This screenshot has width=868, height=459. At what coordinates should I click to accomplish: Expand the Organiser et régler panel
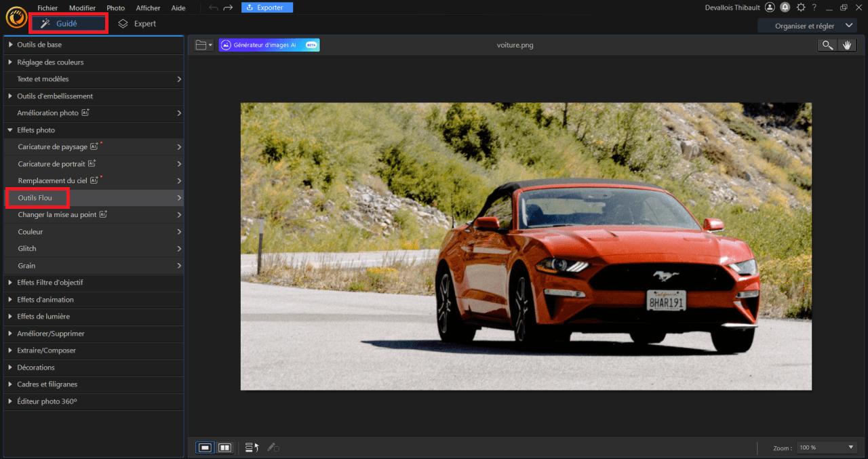coord(806,24)
